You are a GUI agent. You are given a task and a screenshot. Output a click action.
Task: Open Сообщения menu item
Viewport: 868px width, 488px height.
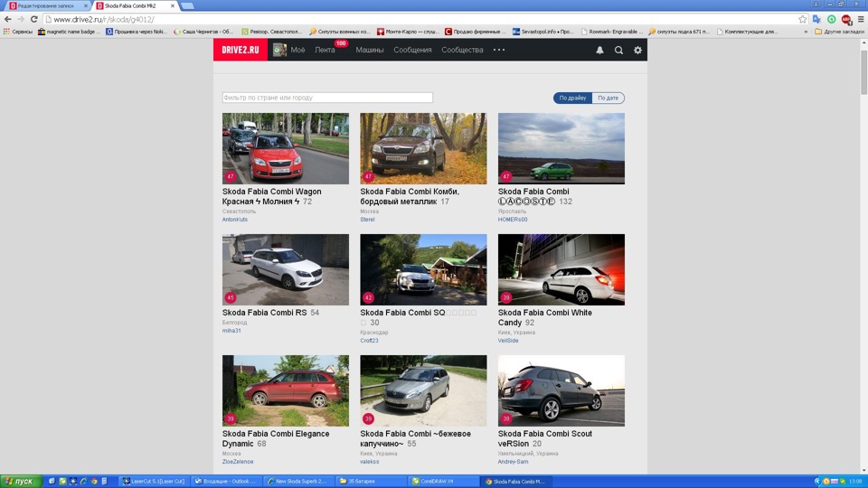[412, 50]
